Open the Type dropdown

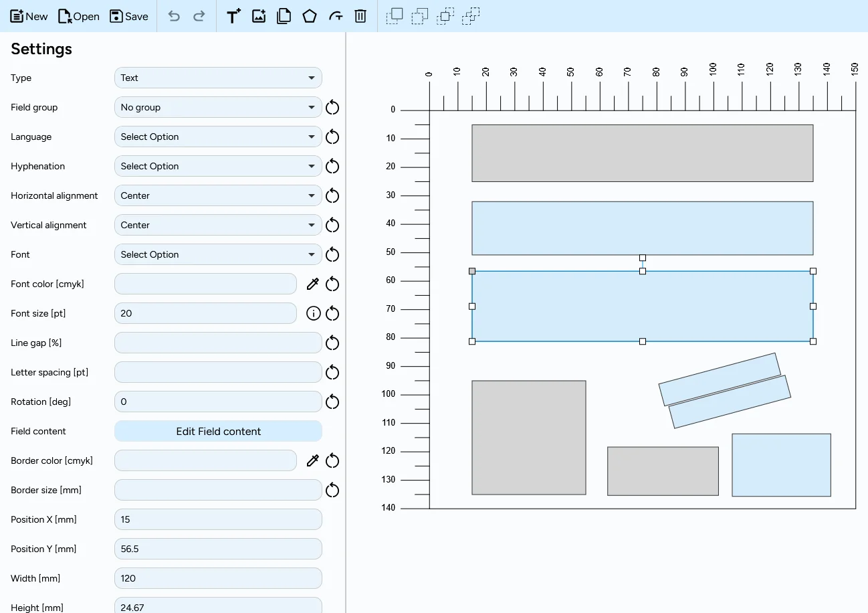(x=218, y=78)
